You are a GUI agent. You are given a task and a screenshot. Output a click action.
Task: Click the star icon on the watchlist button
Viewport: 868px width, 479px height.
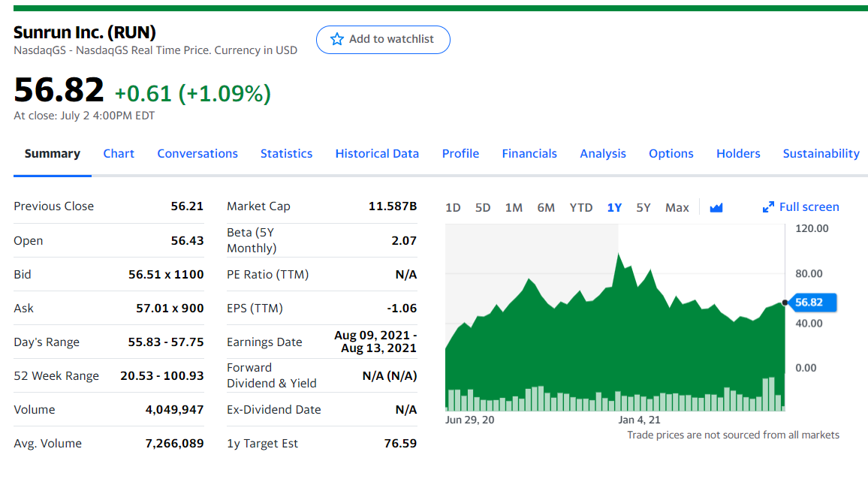click(x=337, y=39)
